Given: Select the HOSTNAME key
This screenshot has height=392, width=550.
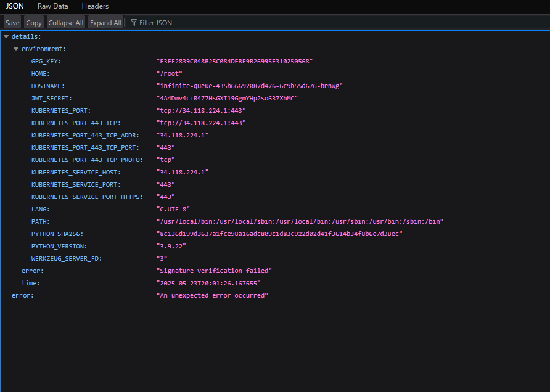Looking at the screenshot, I should pos(48,86).
